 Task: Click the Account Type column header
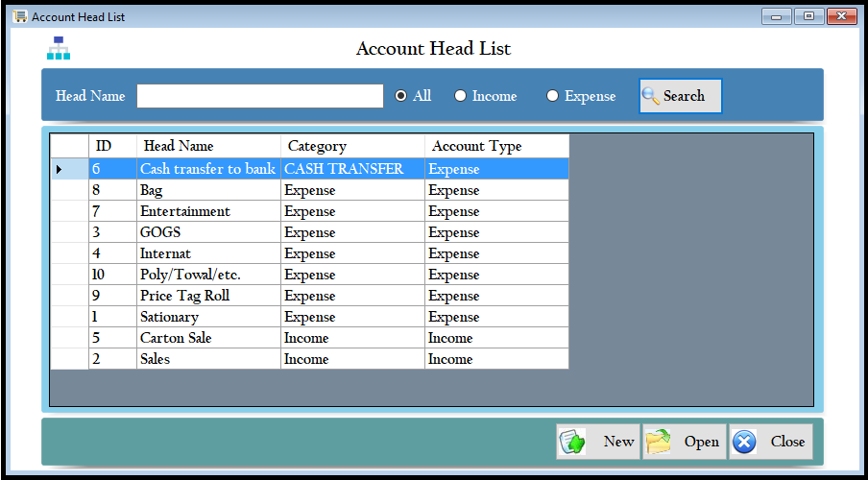496,146
